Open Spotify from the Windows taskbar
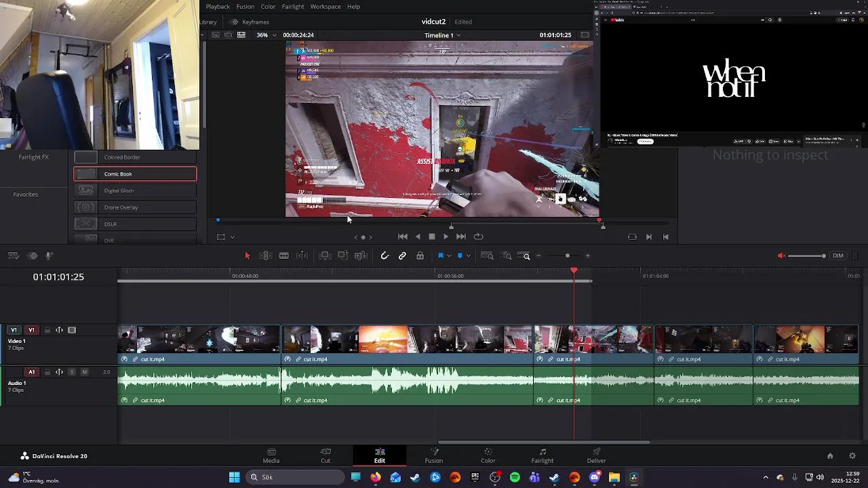This screenshot has width=868, height=488. click(515, 477)
